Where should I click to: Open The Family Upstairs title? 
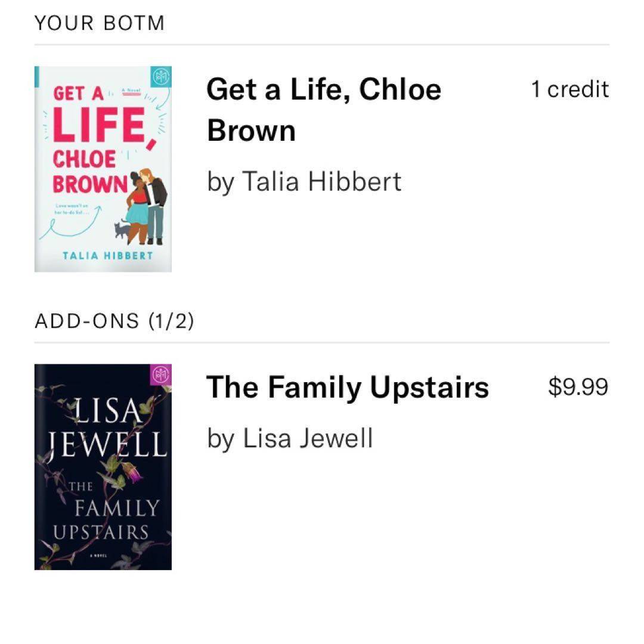coord(348,387)
